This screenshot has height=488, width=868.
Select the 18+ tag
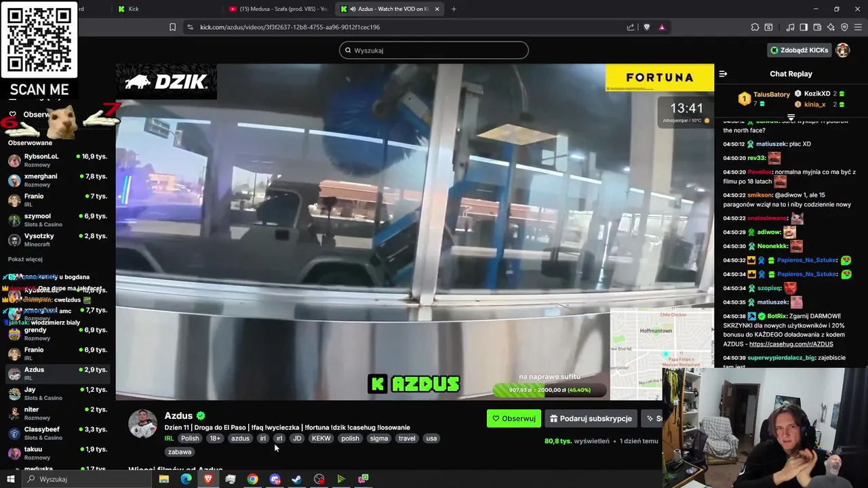[215, 439]
